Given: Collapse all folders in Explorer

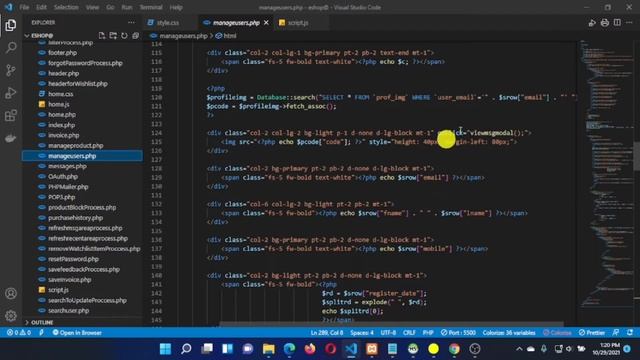Looking at the screenshot, I should pyautogui.click(x=136, y=36).
